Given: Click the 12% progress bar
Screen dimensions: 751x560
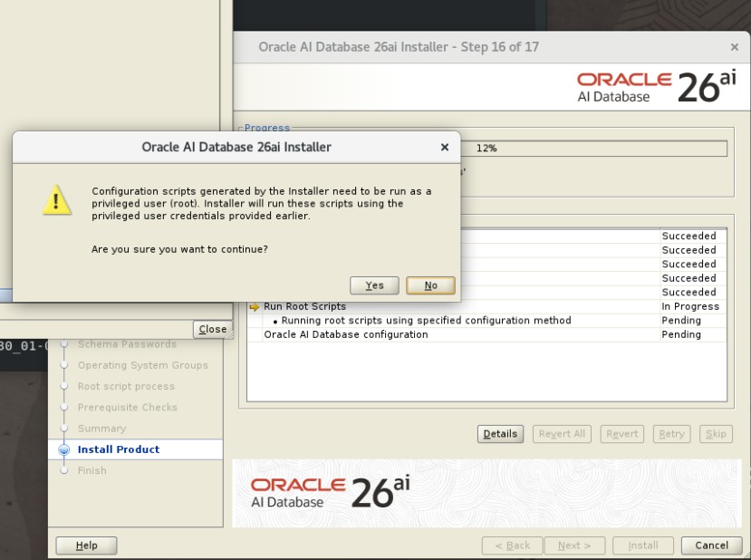Looking at the screenshot, I should (594, 148).
